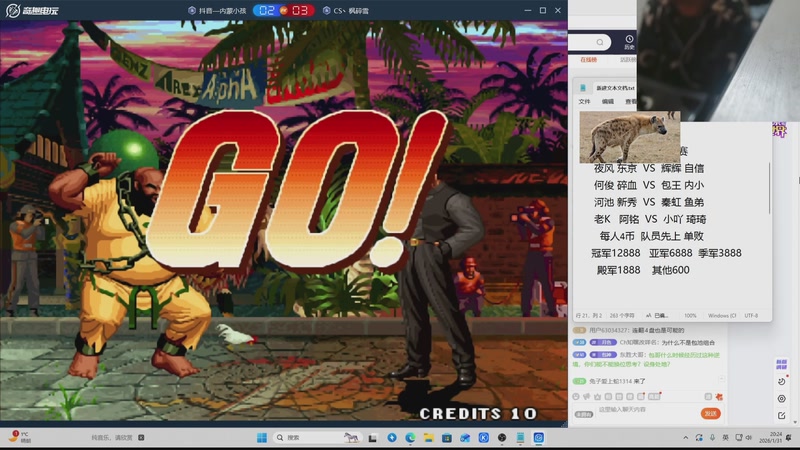Select the orange 在线榜 tab

click(x=588, y=60)
